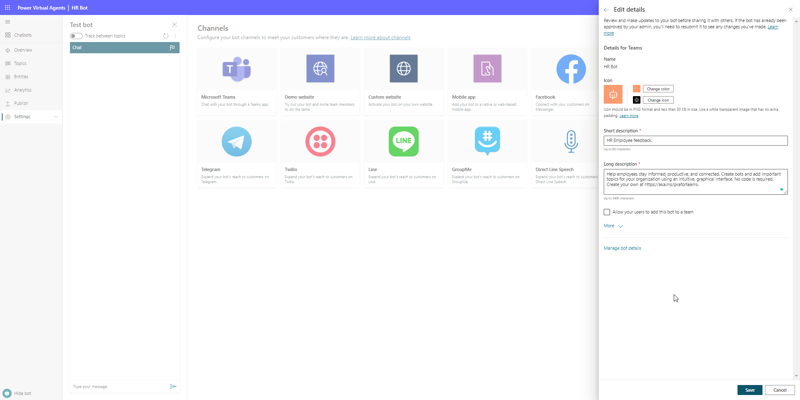Select the Twilio channel icon
This screenshot has height=400, width=800.
[320, 141]
